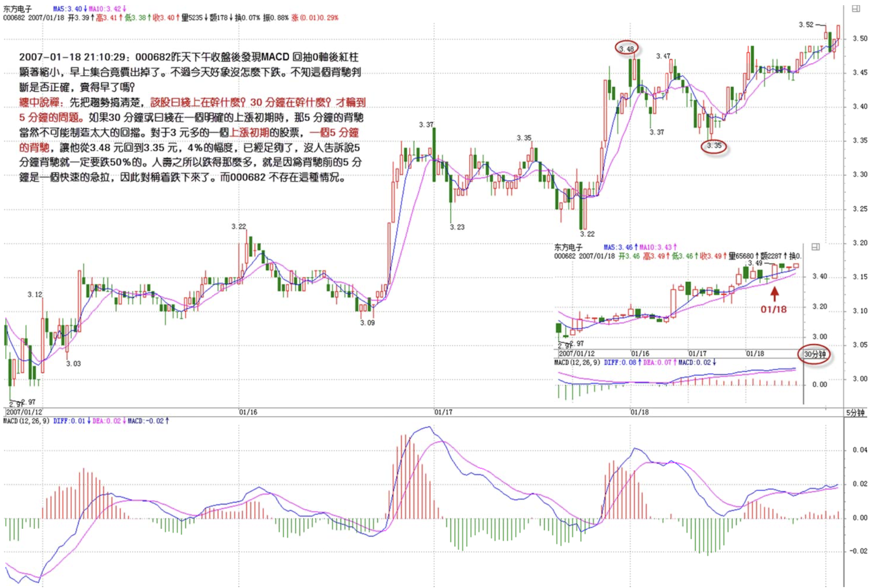This screenshot has height=588, width=871.
Task: Click the 000682 stock code in main header
Action: (x=14, y=18)
